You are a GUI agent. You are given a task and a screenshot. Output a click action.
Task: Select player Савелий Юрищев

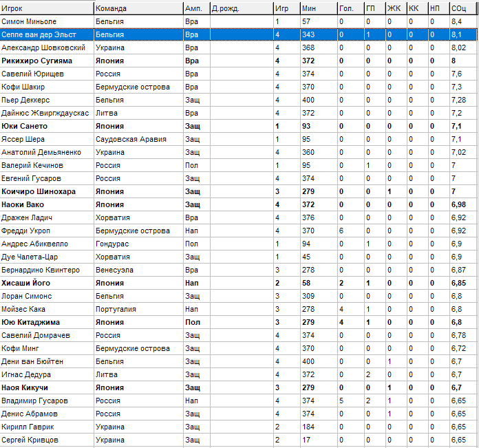[x=32, y=74]
